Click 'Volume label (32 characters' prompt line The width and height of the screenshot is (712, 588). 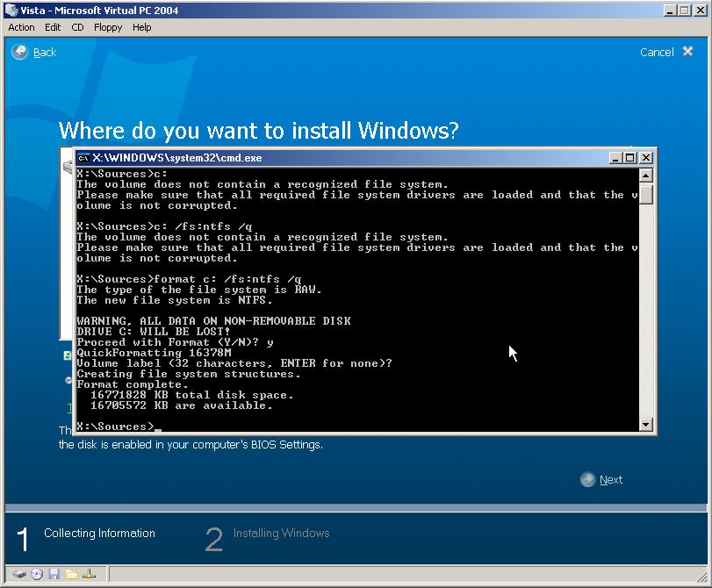pyautogui.click(x=234, y=363)
